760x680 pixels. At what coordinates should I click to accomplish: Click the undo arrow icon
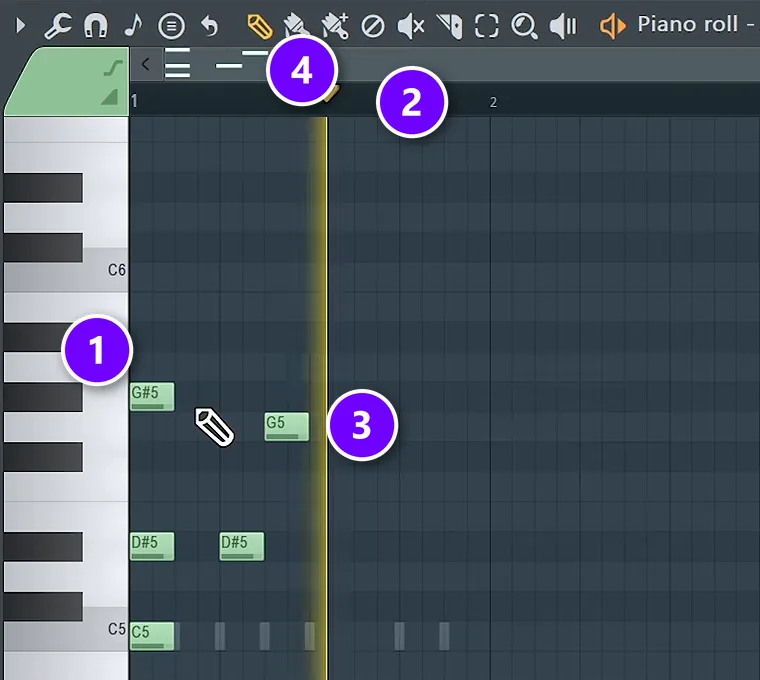(x=209, y=26)
